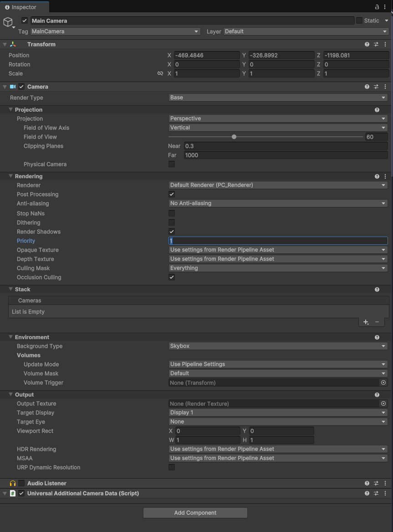Click the Audio Listener headphones icon
Viewport: 393px width, 532px height.
(12, 483)
